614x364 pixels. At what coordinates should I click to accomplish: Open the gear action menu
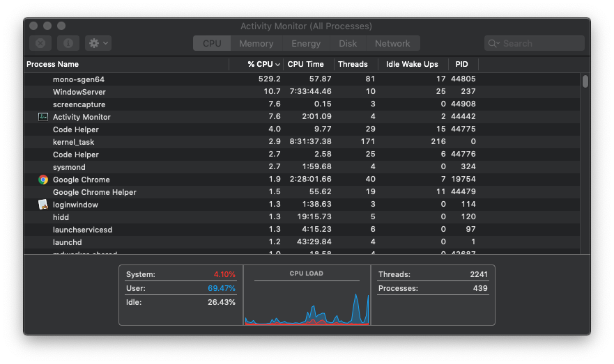pyautogui.click(x=98, y=43)
